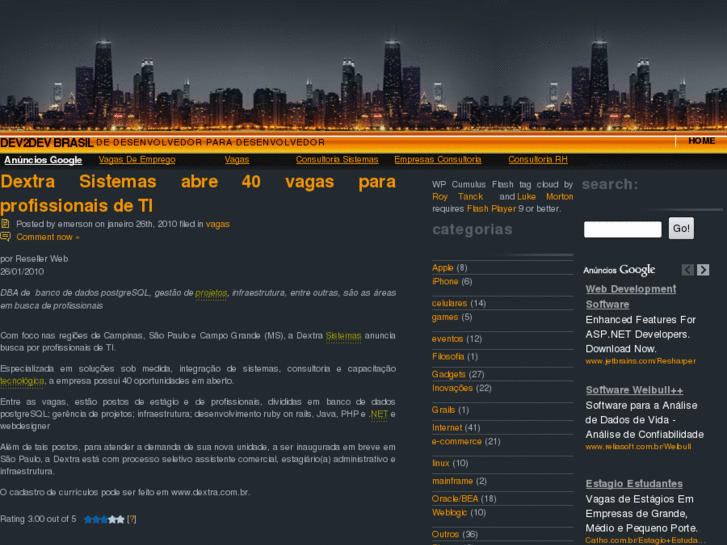Open the 'eventos' category

coord(447,339)
